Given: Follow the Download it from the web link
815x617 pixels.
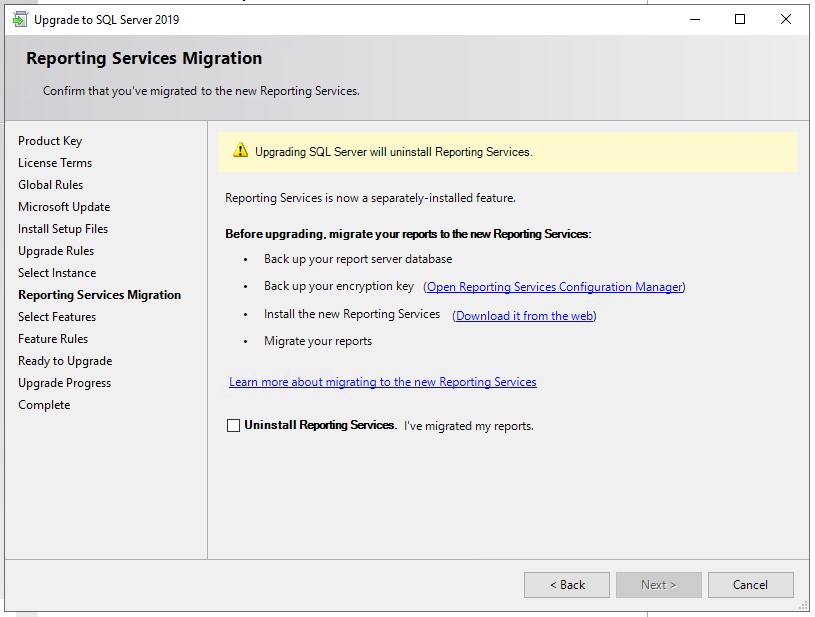Looking at the screenshot, I should click(524, 316).
